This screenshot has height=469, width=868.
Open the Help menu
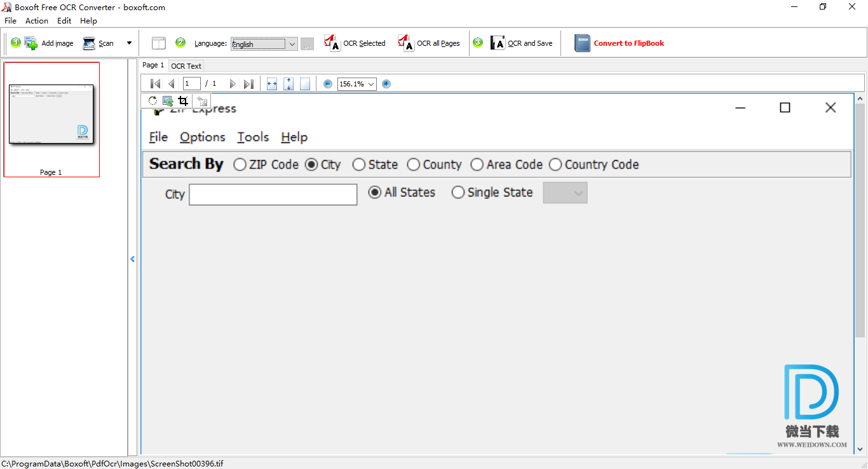88,20
